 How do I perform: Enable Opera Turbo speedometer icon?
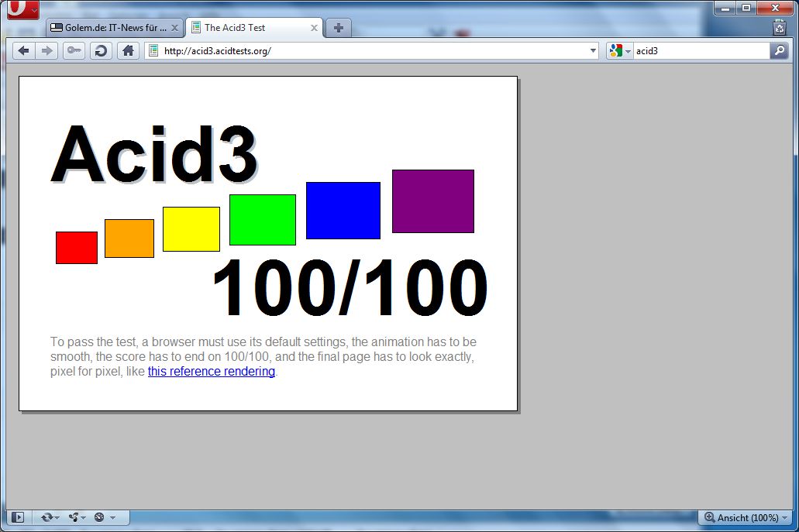click(x=97, y=517)
